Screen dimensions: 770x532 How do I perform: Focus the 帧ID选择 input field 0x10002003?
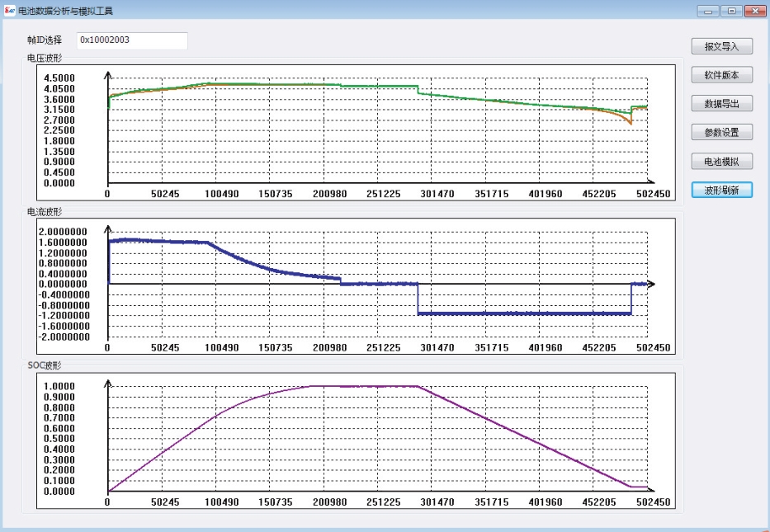point(132,40)
